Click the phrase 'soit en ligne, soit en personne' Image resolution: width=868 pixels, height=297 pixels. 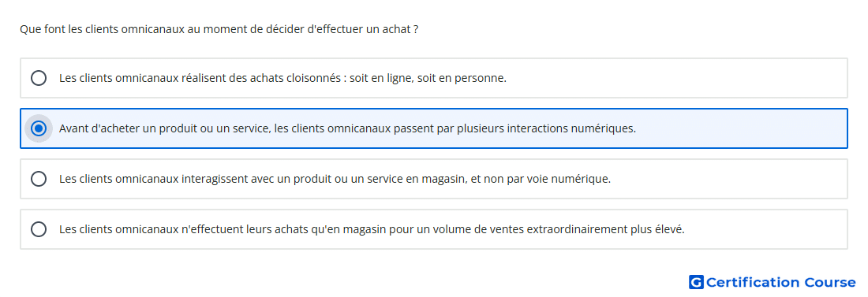[x=428, y=78]
